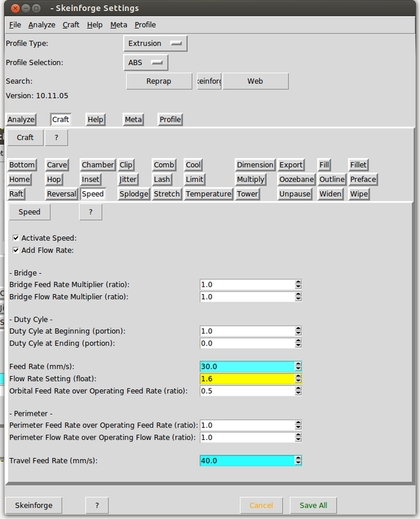Increment the Feed Rate spinner arrows

coord(298,364)
